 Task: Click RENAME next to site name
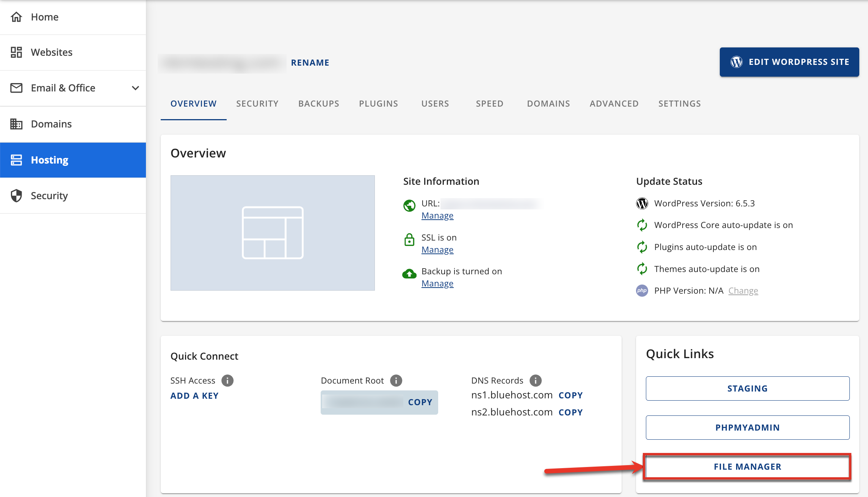coord(310,62)
